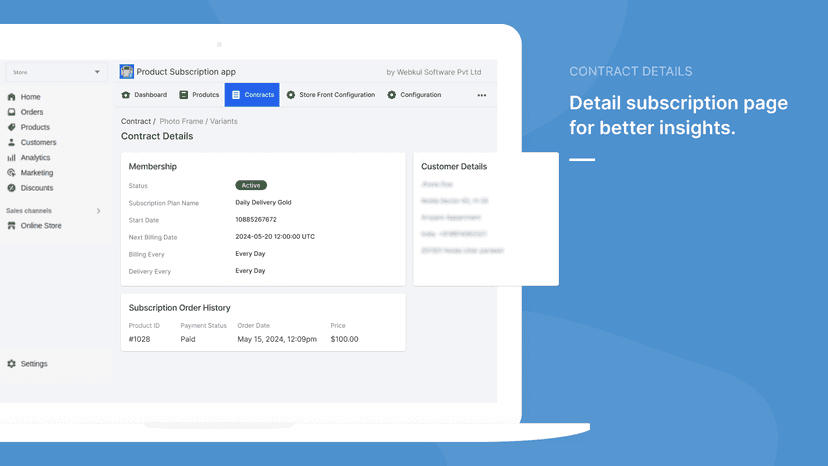The image size is (828, 466).
Task: Click next billing date 2024-05-20 value
Action: coord(275,237)
